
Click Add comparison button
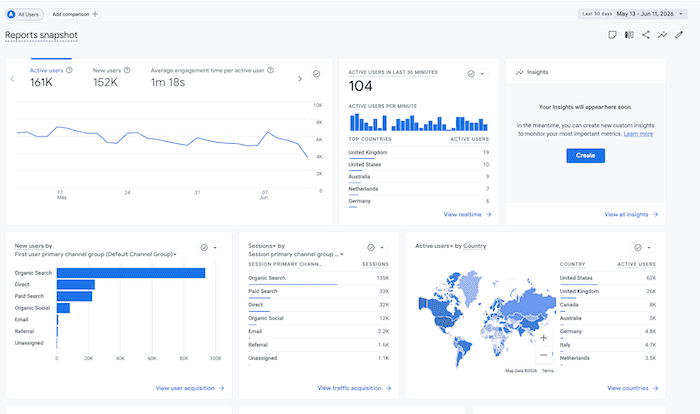click(x=74, y=14)
